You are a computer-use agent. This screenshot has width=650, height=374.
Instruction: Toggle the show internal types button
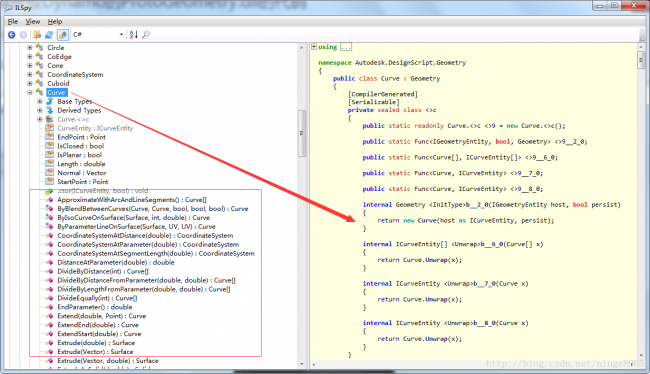tap(63, 35)
